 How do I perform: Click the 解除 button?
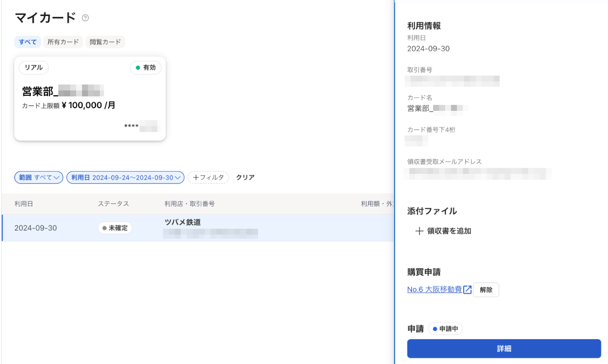(486, 290)
